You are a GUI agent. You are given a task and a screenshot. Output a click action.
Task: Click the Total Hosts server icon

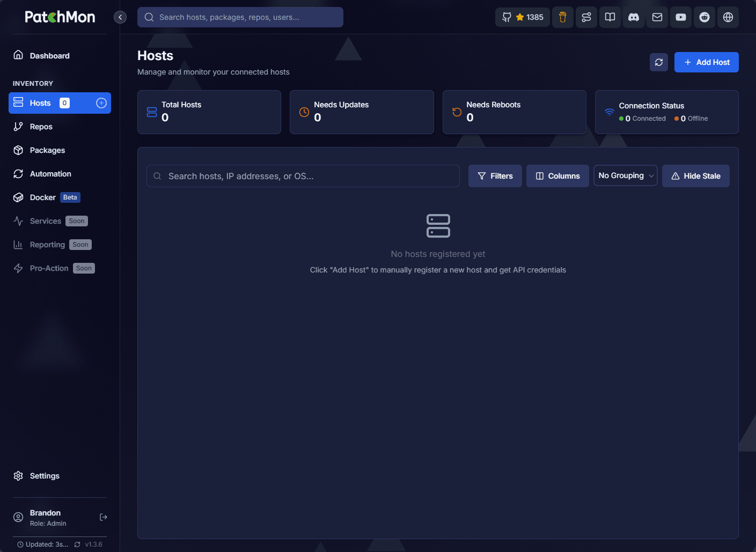152,112
